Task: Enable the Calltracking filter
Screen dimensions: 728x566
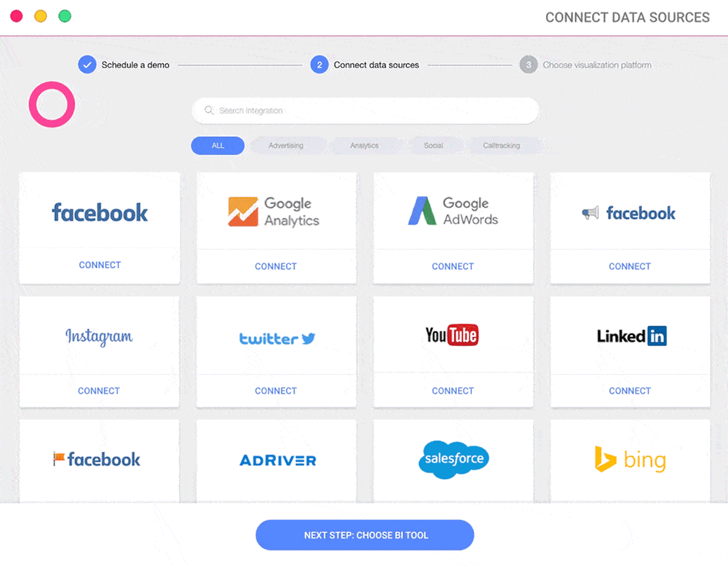Action: [x=501, y=146]
